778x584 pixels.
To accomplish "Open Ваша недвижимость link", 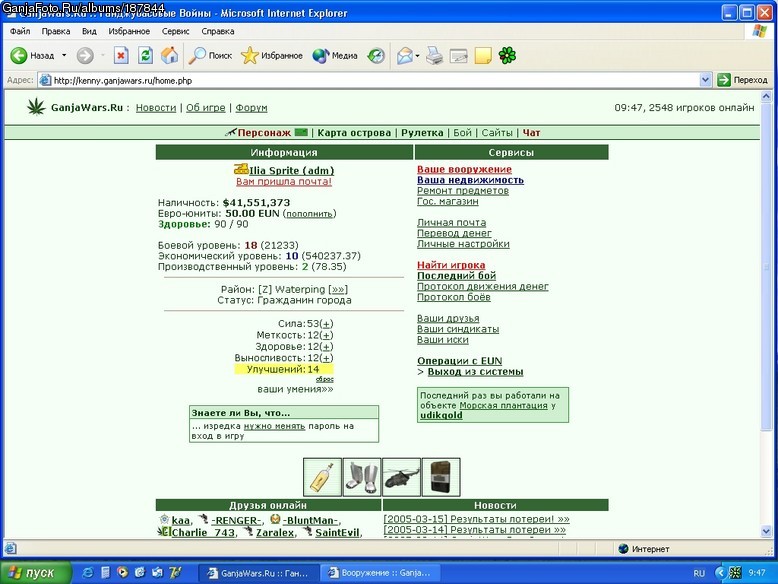I will [x=470, y=180].
